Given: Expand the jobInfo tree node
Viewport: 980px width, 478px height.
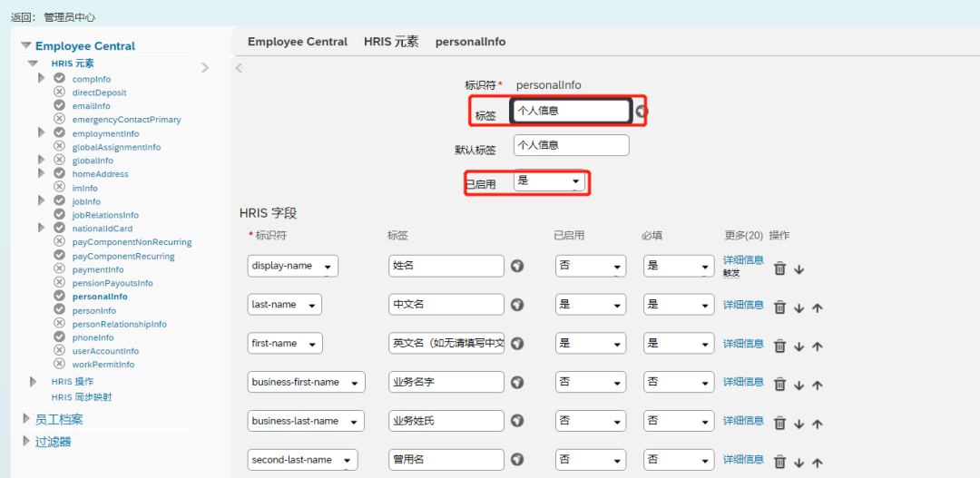Looking at the screenshot, I should (41, 200).
